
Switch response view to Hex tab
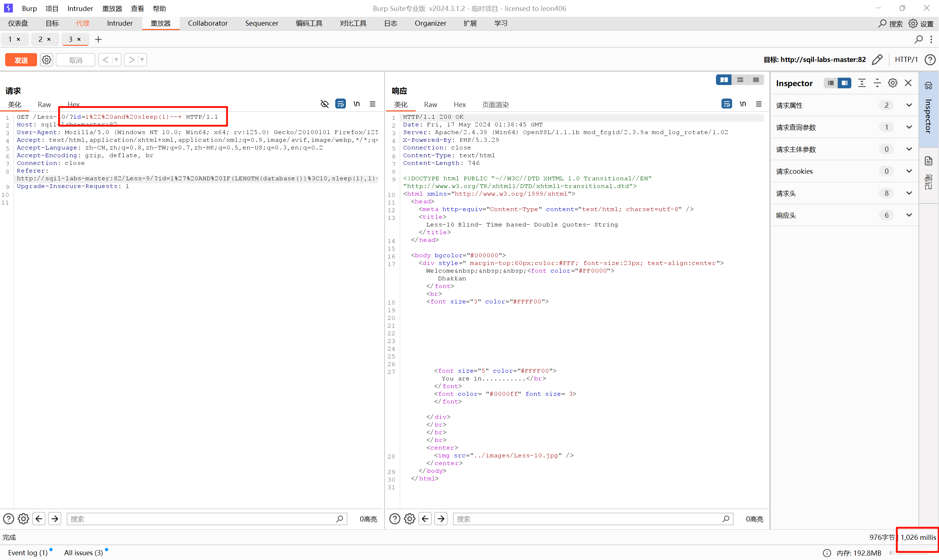pyautogui.click(x=460, y=104)
